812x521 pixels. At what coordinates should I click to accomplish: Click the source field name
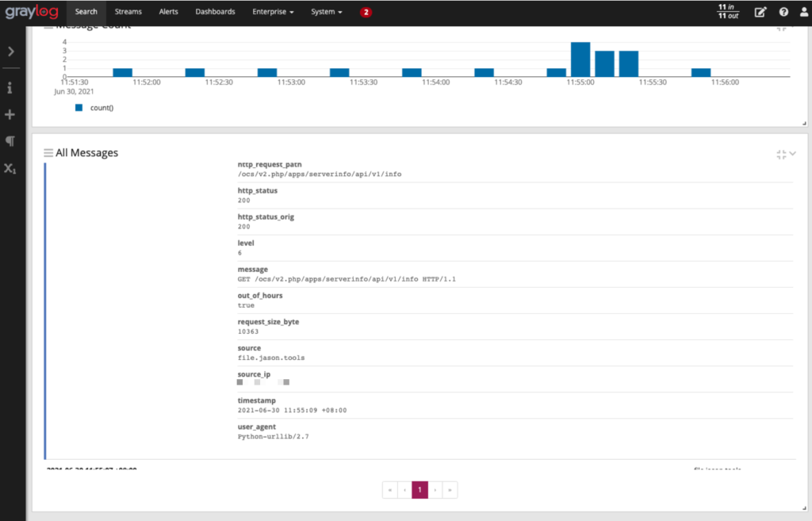(x=249, y=348)
